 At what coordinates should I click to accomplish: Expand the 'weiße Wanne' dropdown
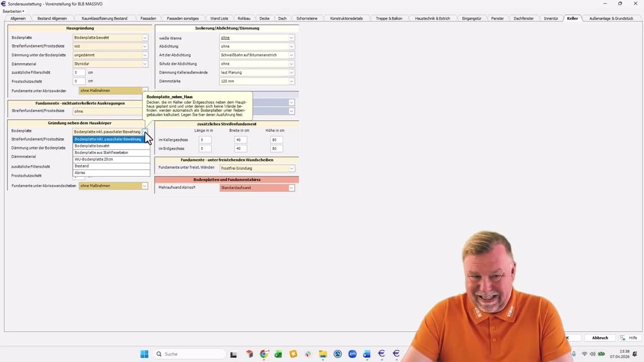291,38
